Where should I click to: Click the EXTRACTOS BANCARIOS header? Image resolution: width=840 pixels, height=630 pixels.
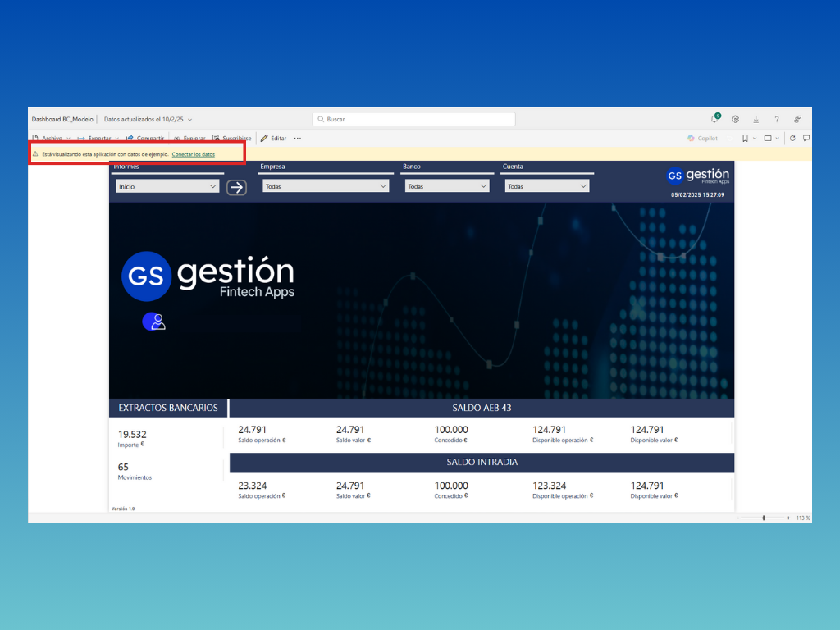click(x=168, y=408)
